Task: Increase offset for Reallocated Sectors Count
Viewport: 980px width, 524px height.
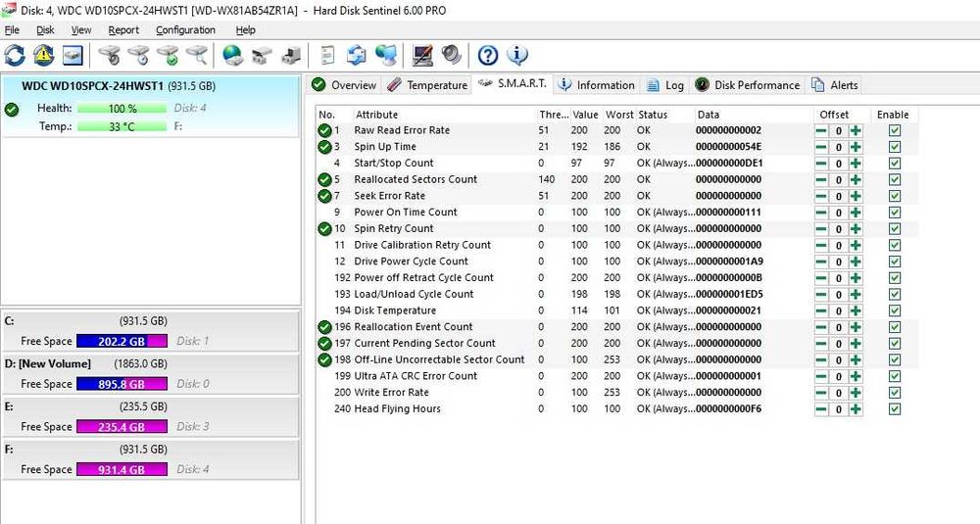Action: 856,180
